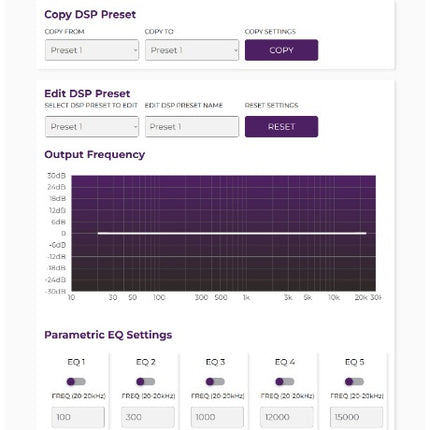Click the white response line on frequency graph
This screenshot has width=430, height=430.
click(232, 233)
